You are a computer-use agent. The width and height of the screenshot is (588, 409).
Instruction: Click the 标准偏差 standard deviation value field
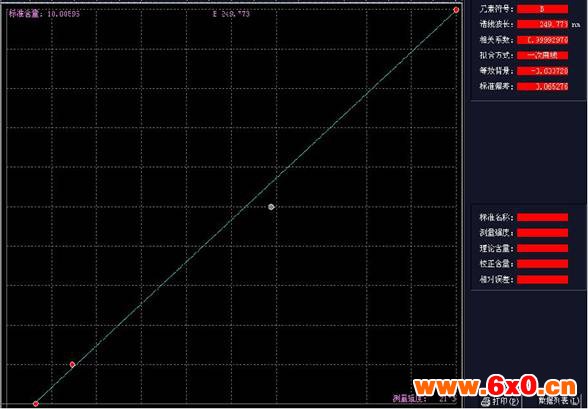(542, 87)
